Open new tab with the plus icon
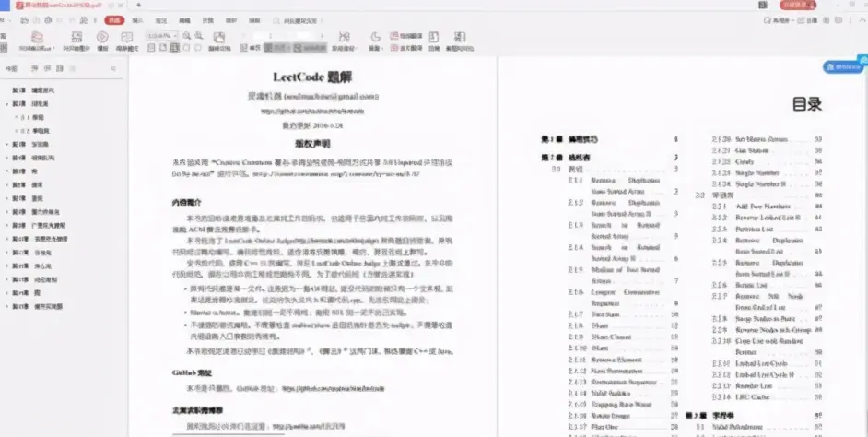868x437 pixels. (x=138, y=5)
